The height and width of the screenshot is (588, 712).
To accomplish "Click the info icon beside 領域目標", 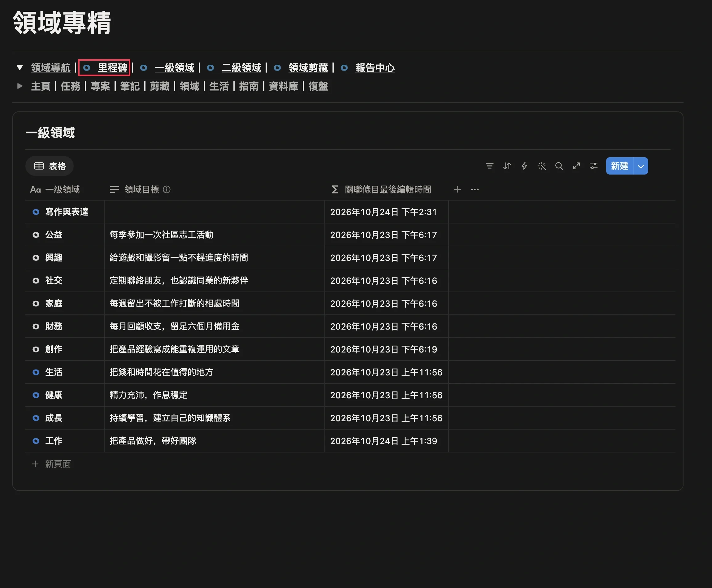I will pyautogui.click(x=167, y=189).
